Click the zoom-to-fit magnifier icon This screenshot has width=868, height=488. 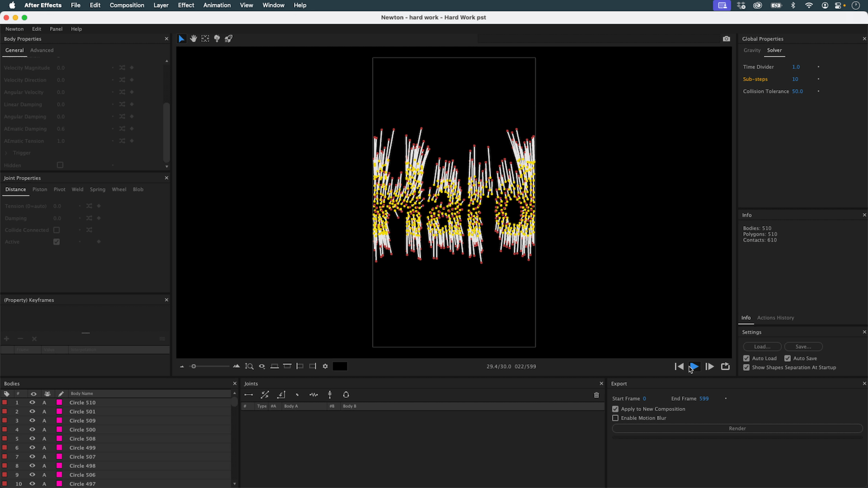click(249, 367)
